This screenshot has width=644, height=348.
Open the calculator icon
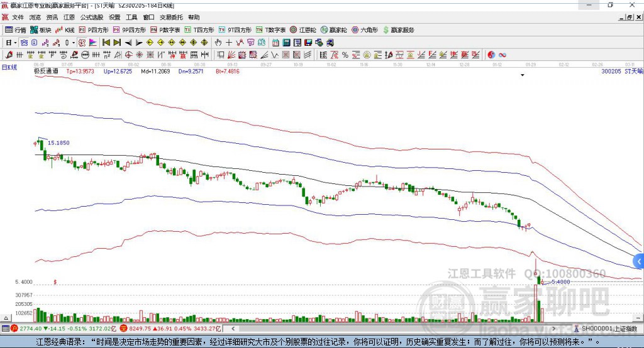tap(286, 43)
